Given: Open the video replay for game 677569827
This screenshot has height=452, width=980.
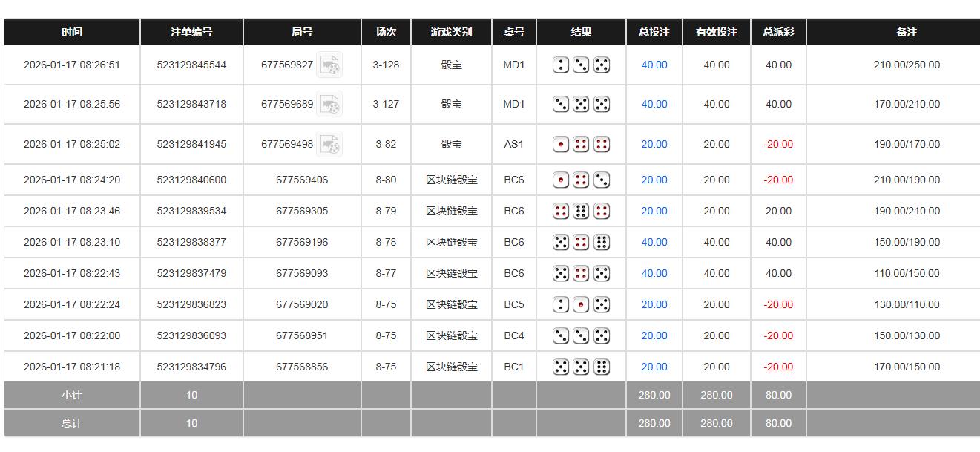Looking at the screenshot, I should pyautogui.click(x=329, y=65).
